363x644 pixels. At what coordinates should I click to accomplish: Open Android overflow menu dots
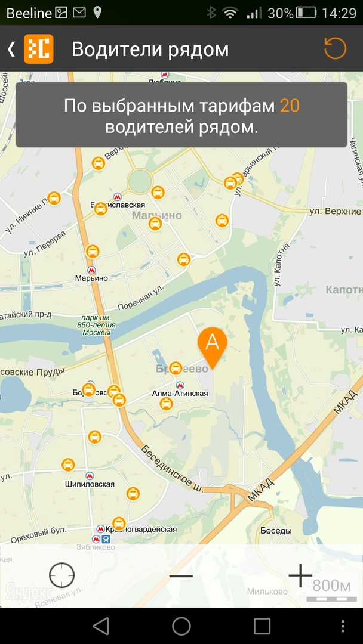coord(343,626)
